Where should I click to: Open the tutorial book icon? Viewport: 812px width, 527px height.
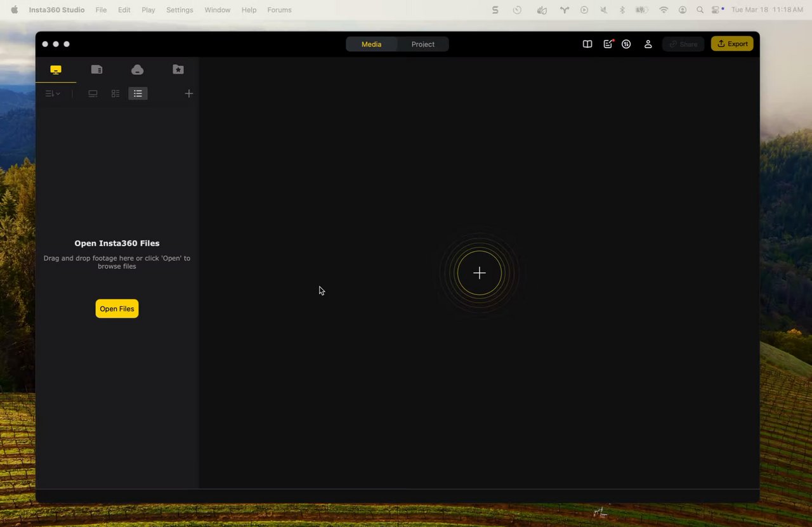(x=587, y=44)
